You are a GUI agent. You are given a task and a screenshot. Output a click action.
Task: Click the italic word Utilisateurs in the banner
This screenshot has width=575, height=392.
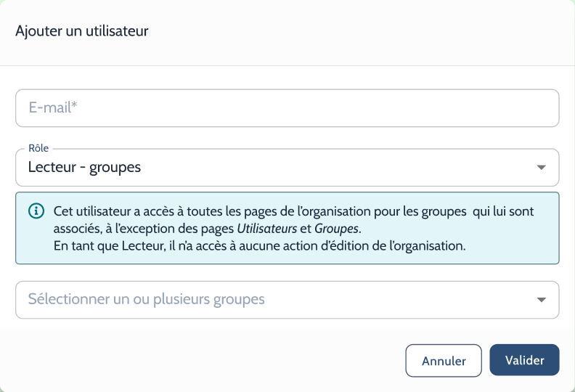point(267,229)
